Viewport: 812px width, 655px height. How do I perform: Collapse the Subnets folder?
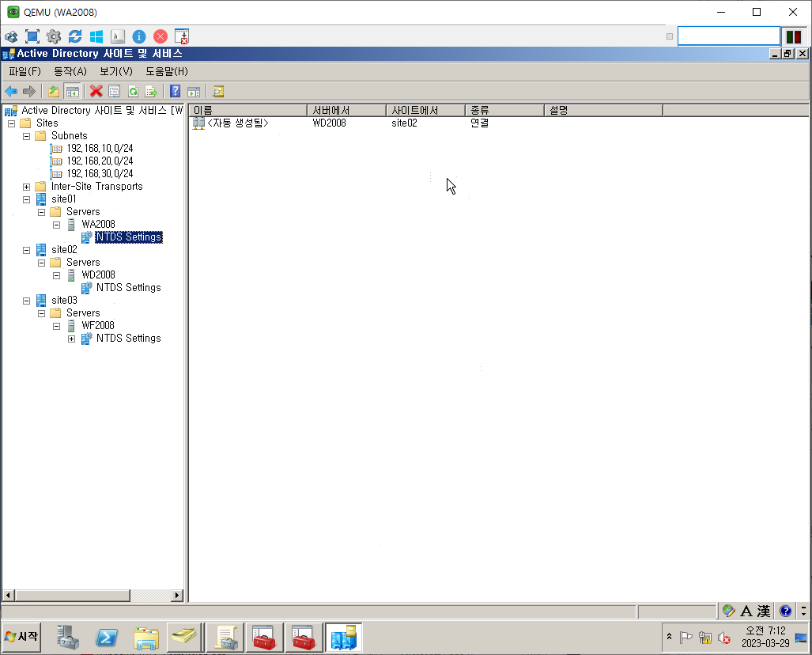[x=26, y=136]
